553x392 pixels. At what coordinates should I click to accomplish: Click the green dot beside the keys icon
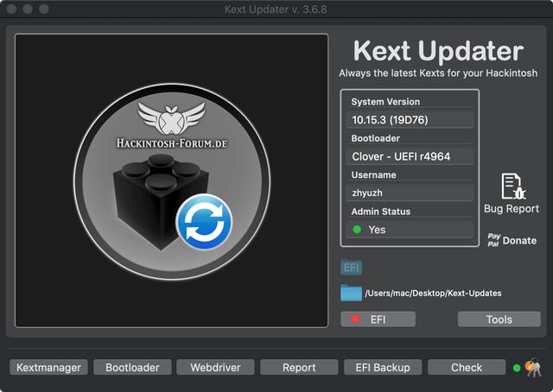coord(517,368)
